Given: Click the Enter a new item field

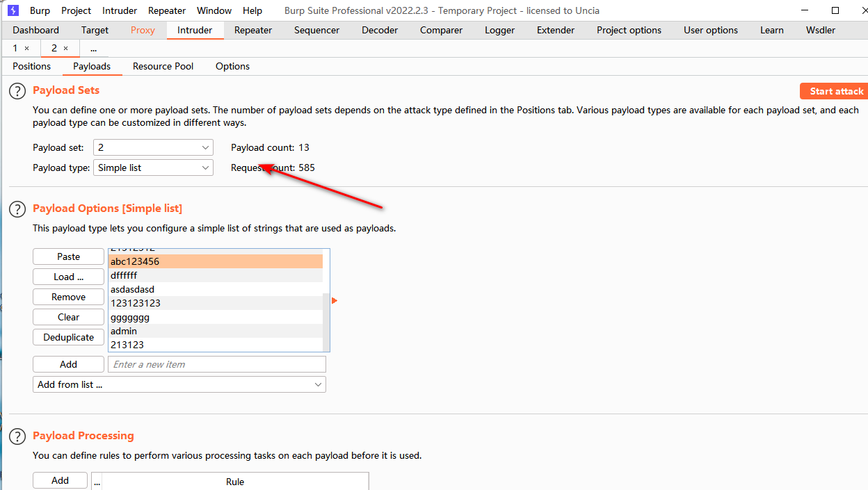Looking at the screenshot, I should pyautogui.click(x=217, y=364).
